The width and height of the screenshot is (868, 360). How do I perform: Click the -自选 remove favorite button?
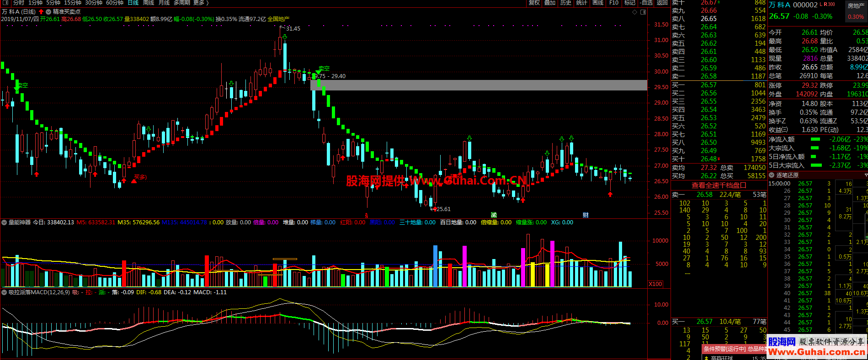point(646,3)
